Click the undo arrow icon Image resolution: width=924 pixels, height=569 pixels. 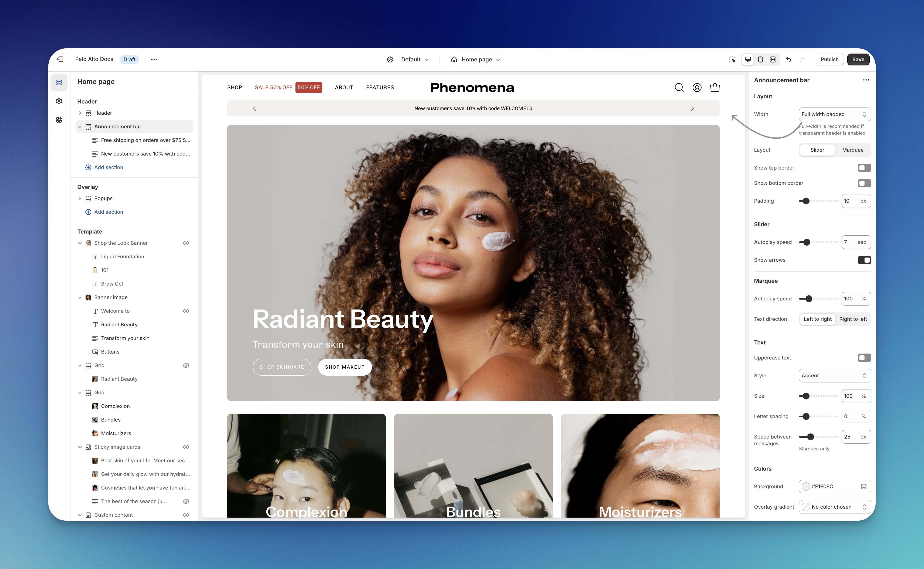[x=788, y=59]
